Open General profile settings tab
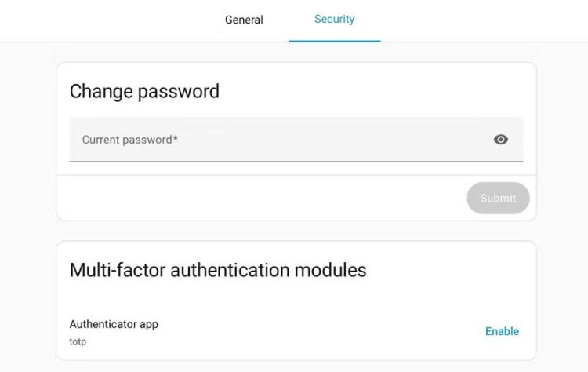588x372 pixels. (244, 20)
